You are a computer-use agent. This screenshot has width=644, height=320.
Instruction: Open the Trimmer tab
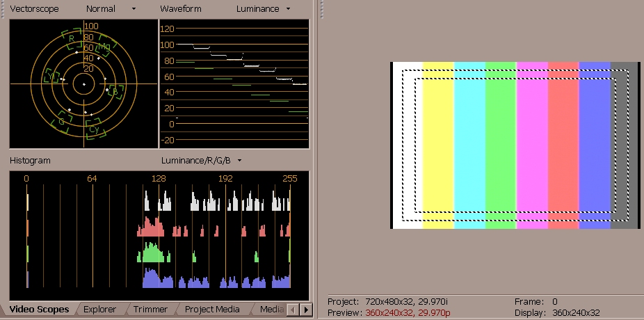coord(150,310)
